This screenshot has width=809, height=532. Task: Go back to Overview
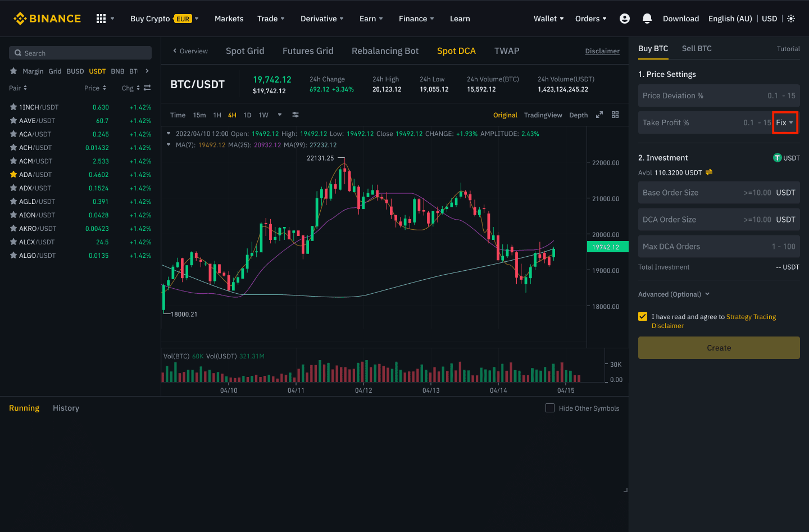pos(190,51)
